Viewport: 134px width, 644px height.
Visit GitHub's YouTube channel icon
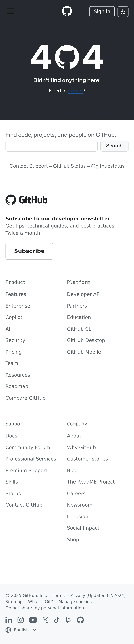[x=33, y=620]
